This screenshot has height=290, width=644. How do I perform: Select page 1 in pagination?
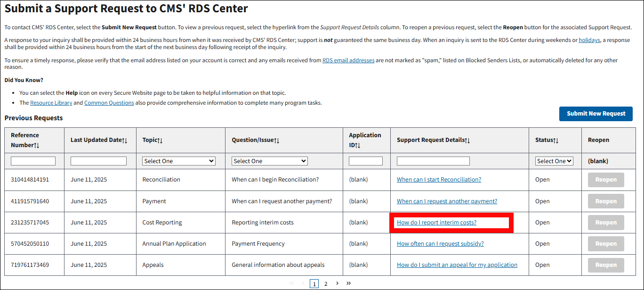pyautogui.click(x=314, y=284)
